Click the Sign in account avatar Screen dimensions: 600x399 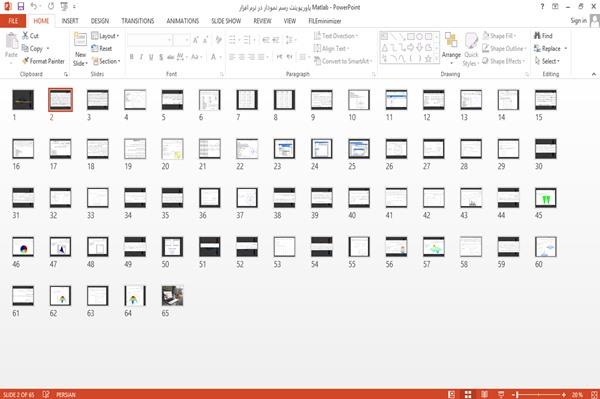(595, 21)
